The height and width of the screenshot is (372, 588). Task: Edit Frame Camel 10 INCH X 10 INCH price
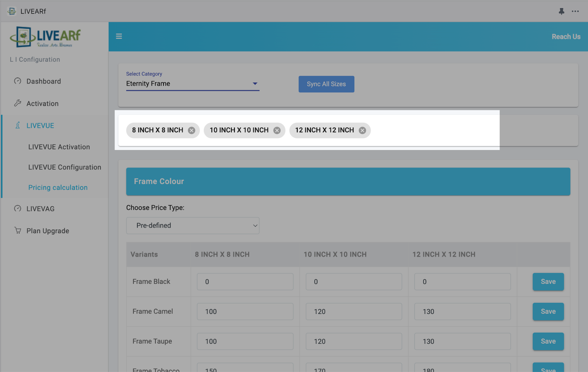click(x=354, y=311)
